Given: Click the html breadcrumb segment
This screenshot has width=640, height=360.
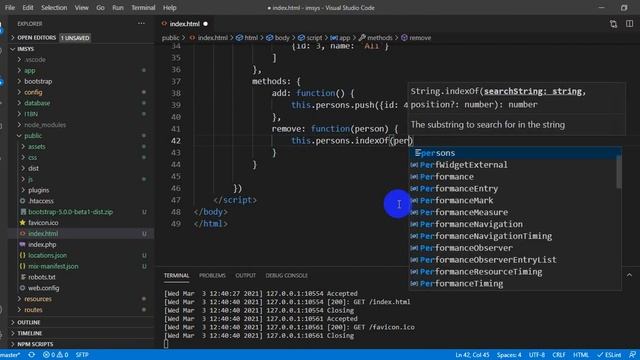Looking at the screenshot, I should click(247, 38).
